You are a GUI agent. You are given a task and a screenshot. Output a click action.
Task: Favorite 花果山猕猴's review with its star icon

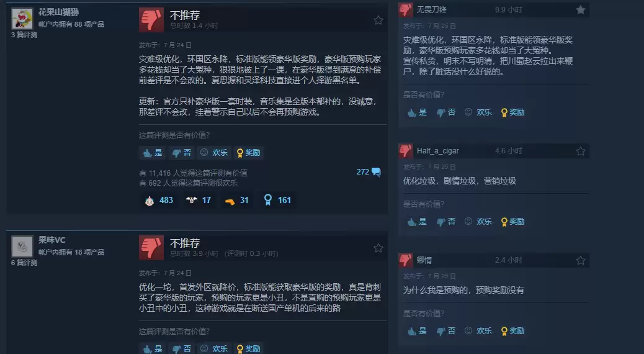378,20
